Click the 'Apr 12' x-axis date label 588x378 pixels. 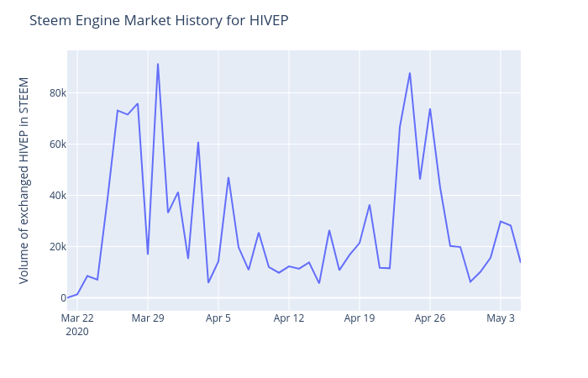[289, 318]
